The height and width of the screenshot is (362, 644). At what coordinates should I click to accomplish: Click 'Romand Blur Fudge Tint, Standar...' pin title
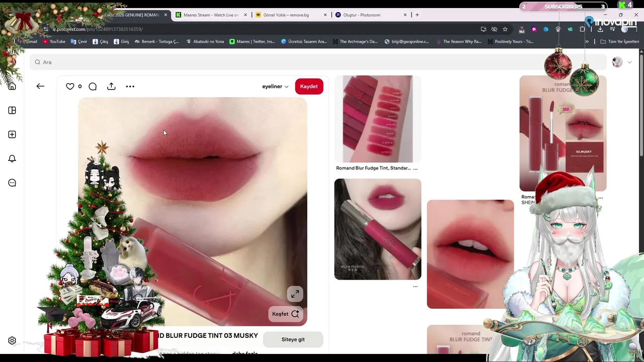(373, 168)
